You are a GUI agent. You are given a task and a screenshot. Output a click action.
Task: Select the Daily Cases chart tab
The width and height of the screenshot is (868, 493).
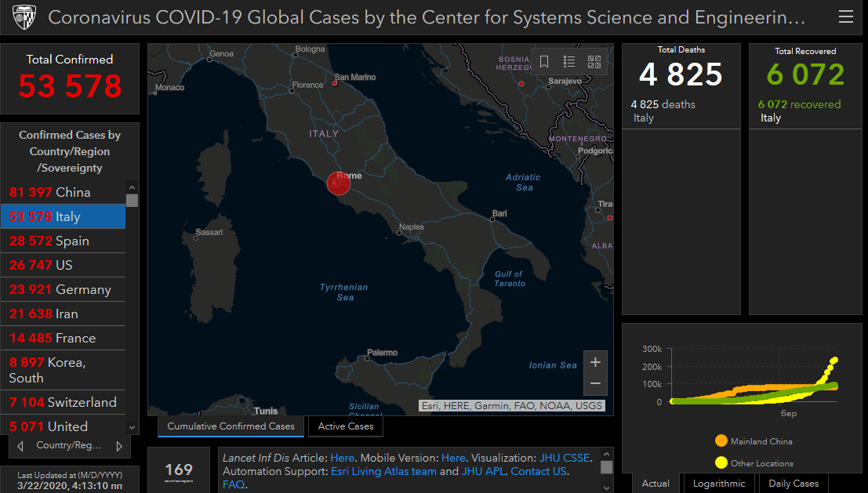pyautogui.click(x=794, y=483)
